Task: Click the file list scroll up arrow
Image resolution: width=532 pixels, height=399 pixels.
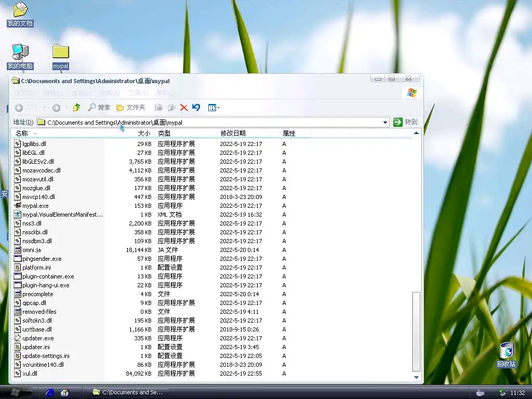Action: pos(416,133)
